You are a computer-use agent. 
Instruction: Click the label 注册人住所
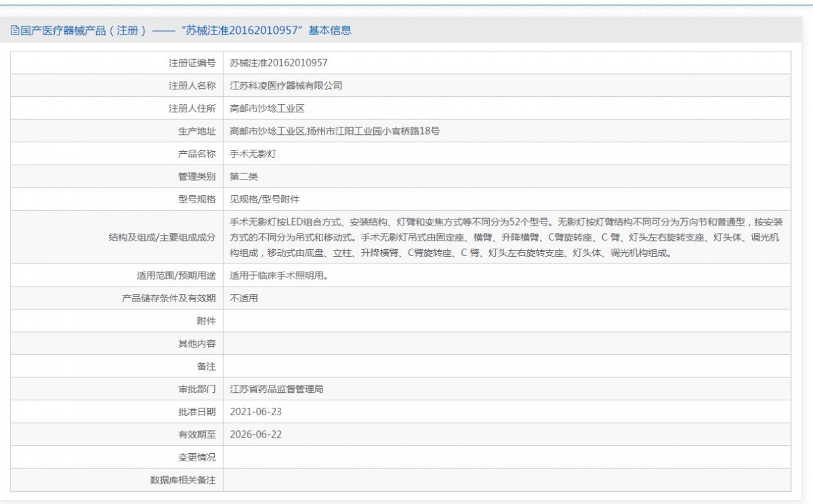point(192,108)
